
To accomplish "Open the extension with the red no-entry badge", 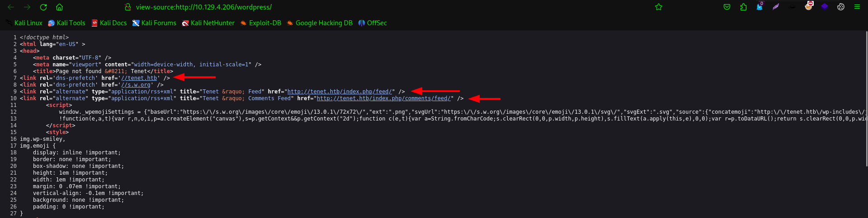I will point(808,6).
